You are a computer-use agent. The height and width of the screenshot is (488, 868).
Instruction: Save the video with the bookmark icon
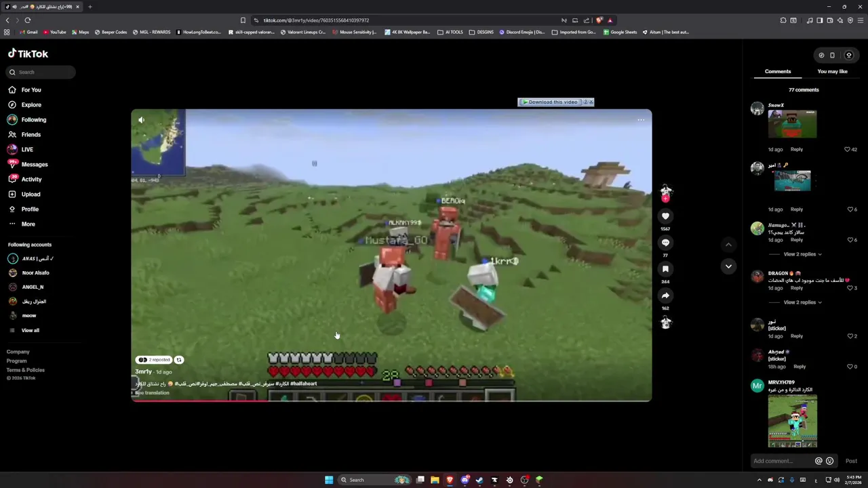pos(665,269)
